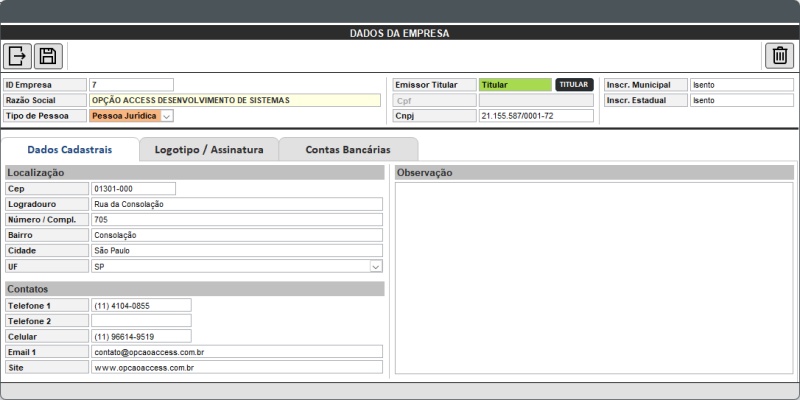Click the empty Telefone 2 field
The height and width of the screenshot is (400, 800).
click(x=140, y=321)
